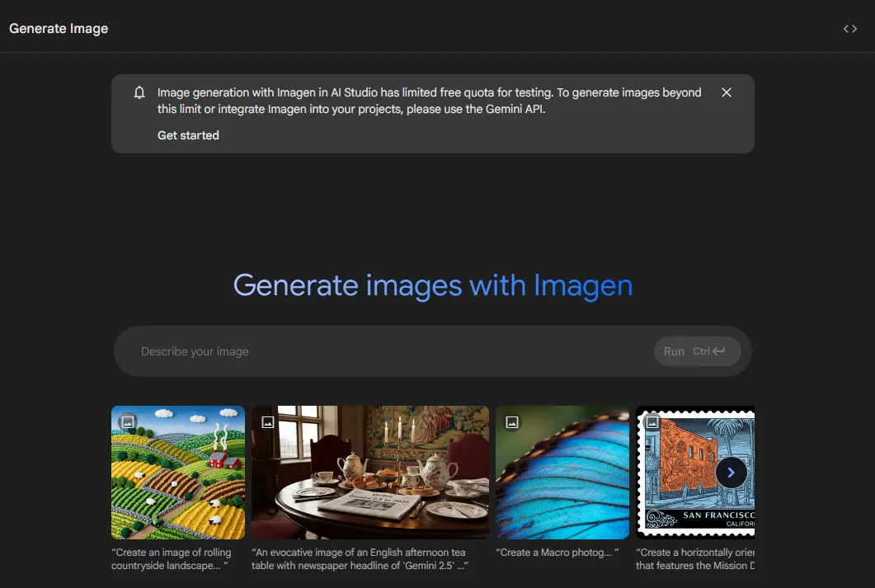The width and height of the screenshot is (875, 588).
Task: Click the Get started link
Action: click(188, 135)
